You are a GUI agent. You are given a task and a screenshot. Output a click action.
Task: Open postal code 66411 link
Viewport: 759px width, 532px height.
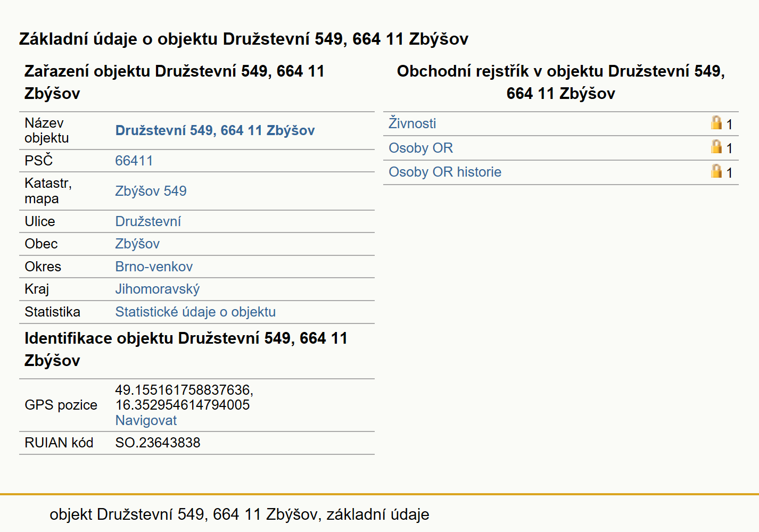point(134,161)
